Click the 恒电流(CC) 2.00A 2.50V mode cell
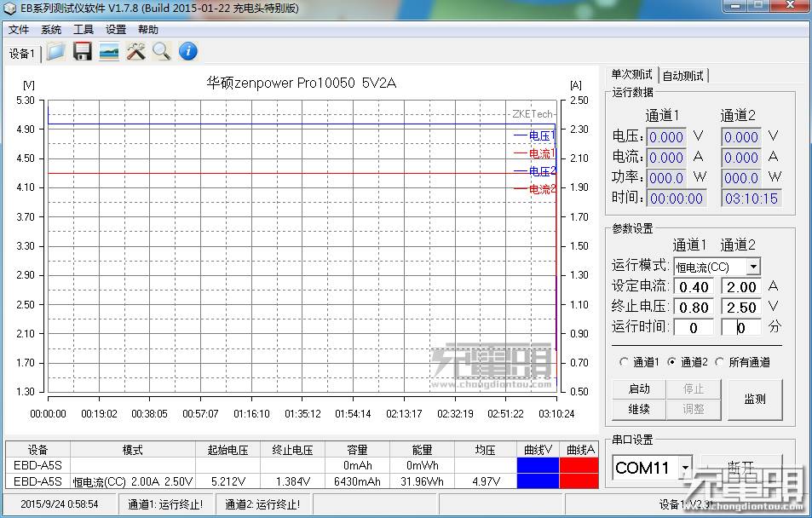Screen dimensions: 812x518 click(x=133, y=481)
